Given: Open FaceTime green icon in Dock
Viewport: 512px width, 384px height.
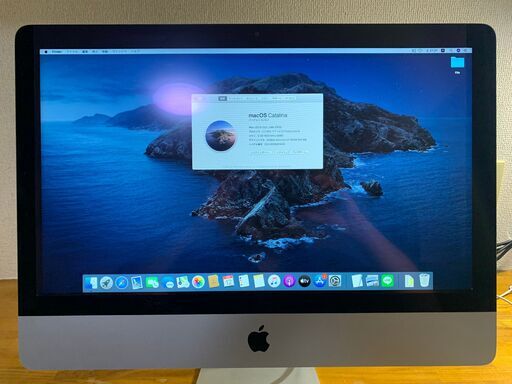Looking at the screenshot, I should coord(152,283).
